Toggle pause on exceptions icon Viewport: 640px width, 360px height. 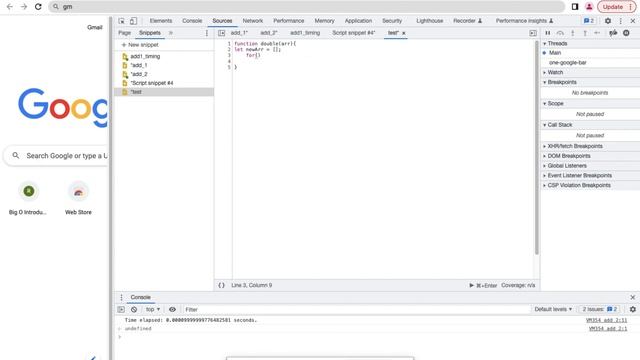tap(626, 33)
